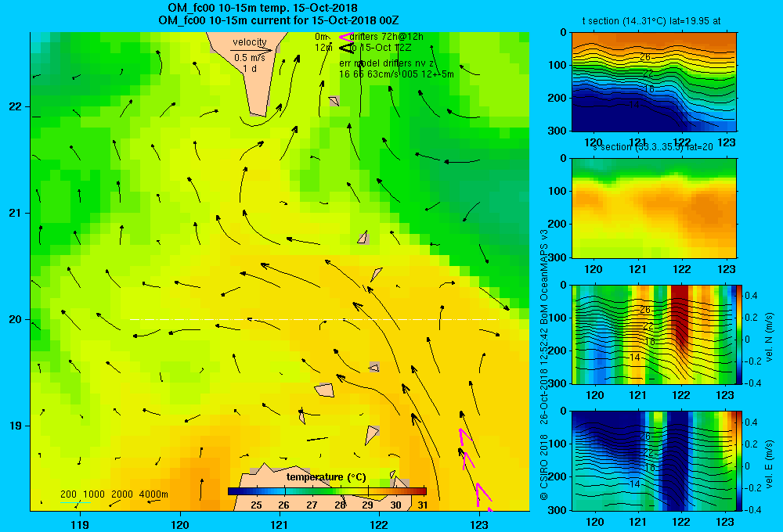This screenshot has height=532, width=783.
Task: Click the '14' contour label in temperature section
Action: coord(633,105)
